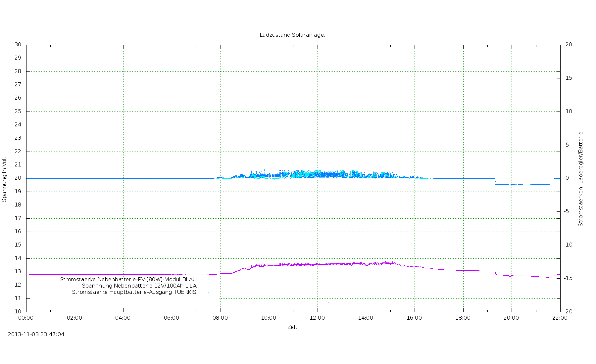The image size is (596, 364).
Task: Click the "Spannung in Volt" left axis label
Action: (4, 179)
